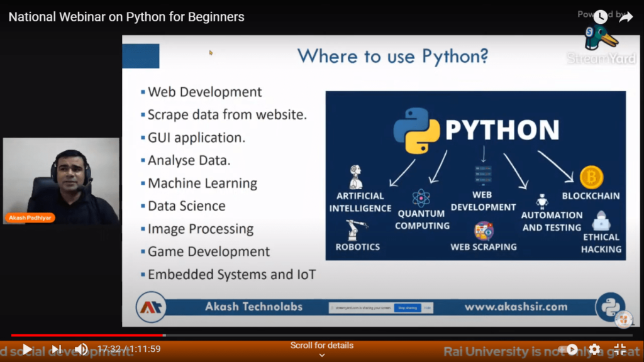
Task: Click the 'Scroll for details' label
Action: [x=322, y=346]
